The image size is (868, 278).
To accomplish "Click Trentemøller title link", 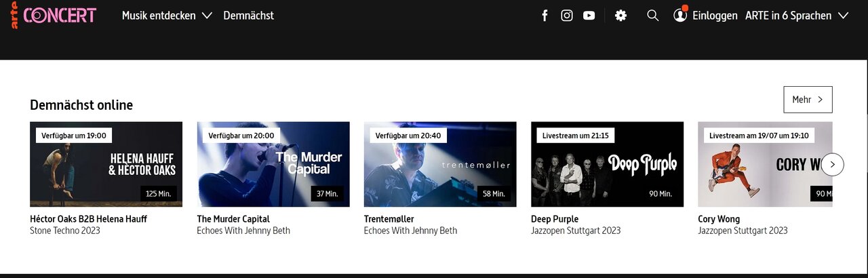I will tap(389, 219).
